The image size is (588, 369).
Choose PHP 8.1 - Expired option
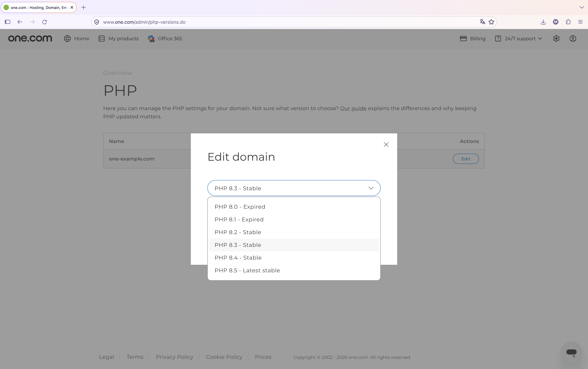294,219
